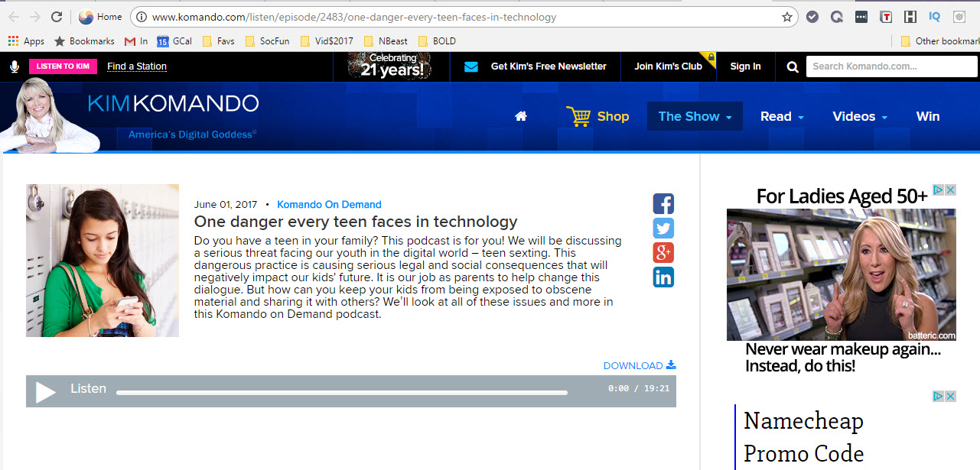Open the Gmail In bookmark

[x=136, y=41]
